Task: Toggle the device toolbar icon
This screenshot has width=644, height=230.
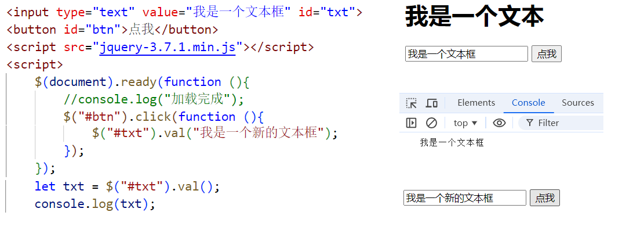Action: [431, 103]
